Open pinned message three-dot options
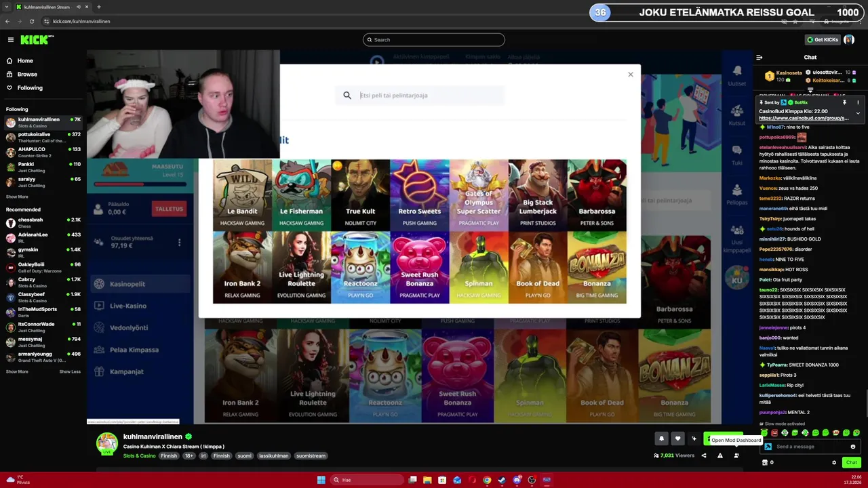Screen dimensions: 868x488 point(858,102)
